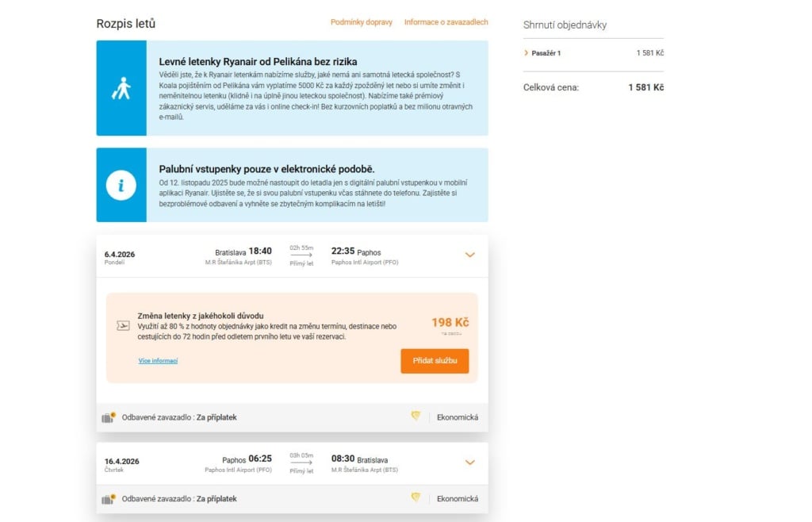The image size is (812, 522).
Task: Click the flight change ticket icon
Action: [123, 325]
